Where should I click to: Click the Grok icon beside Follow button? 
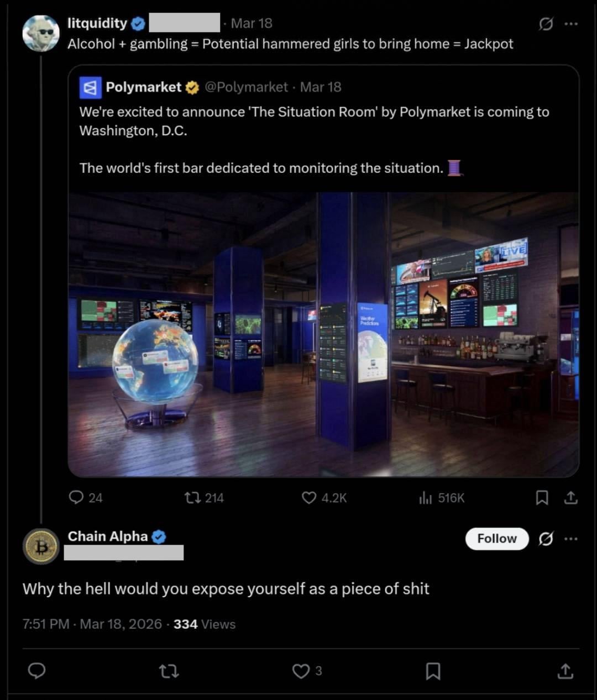(546, 539)
